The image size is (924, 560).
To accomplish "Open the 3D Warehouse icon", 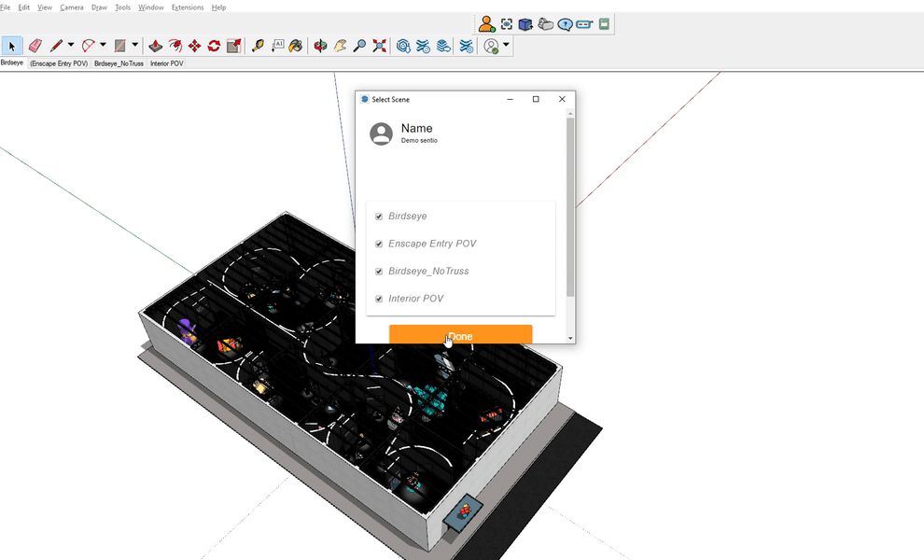I will point(403,46).
